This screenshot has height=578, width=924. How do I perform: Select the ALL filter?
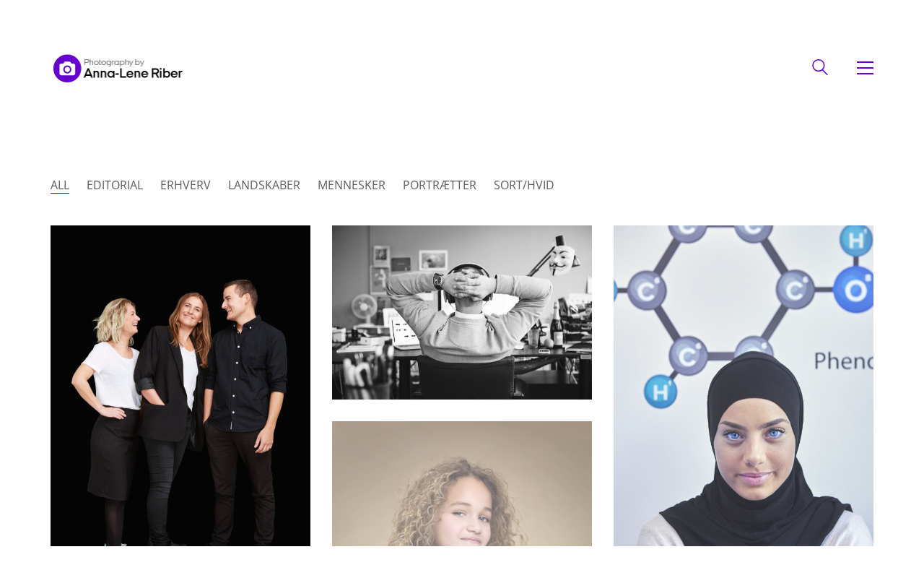pos(60,185)
